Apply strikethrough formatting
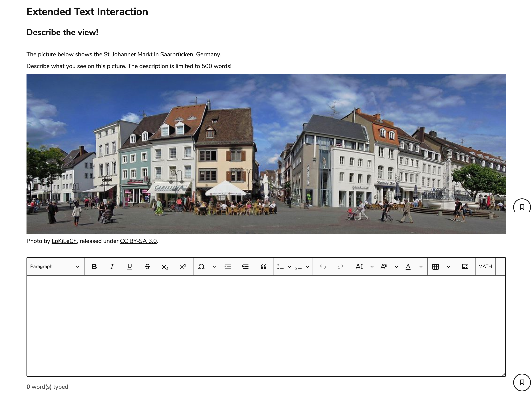The height and width of the screenshot is (395, 532). (147, 266)
